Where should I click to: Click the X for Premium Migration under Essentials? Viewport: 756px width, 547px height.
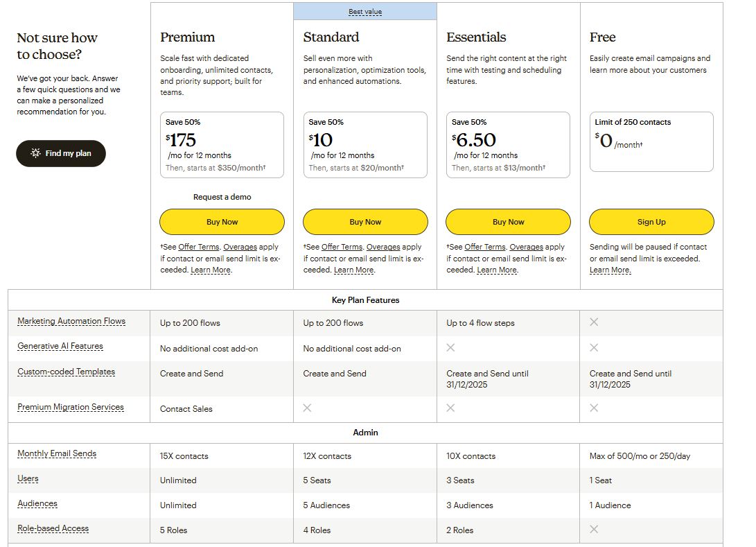pyautogui.click(x=450, y=408)
